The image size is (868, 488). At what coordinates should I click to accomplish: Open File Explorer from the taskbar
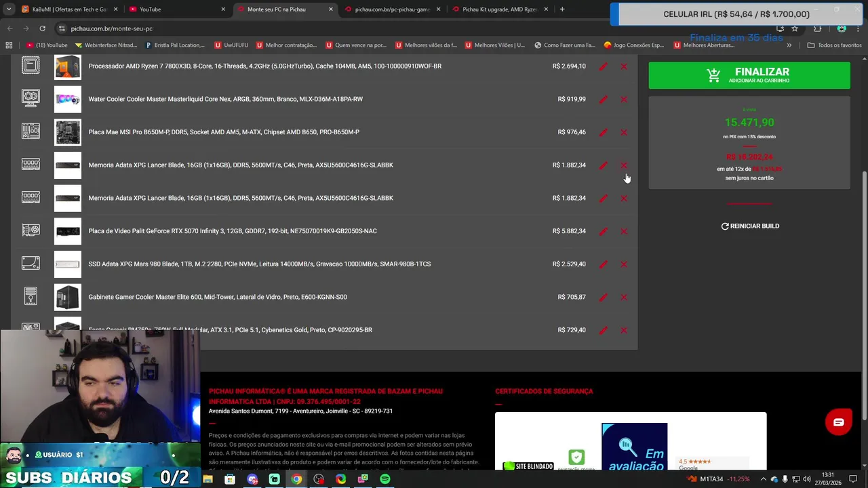point(208,479)
